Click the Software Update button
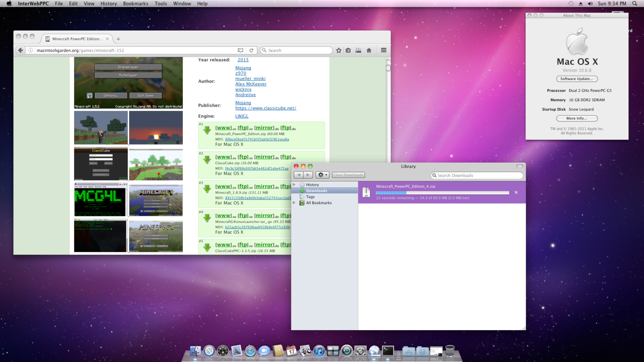 coord(576,79)
